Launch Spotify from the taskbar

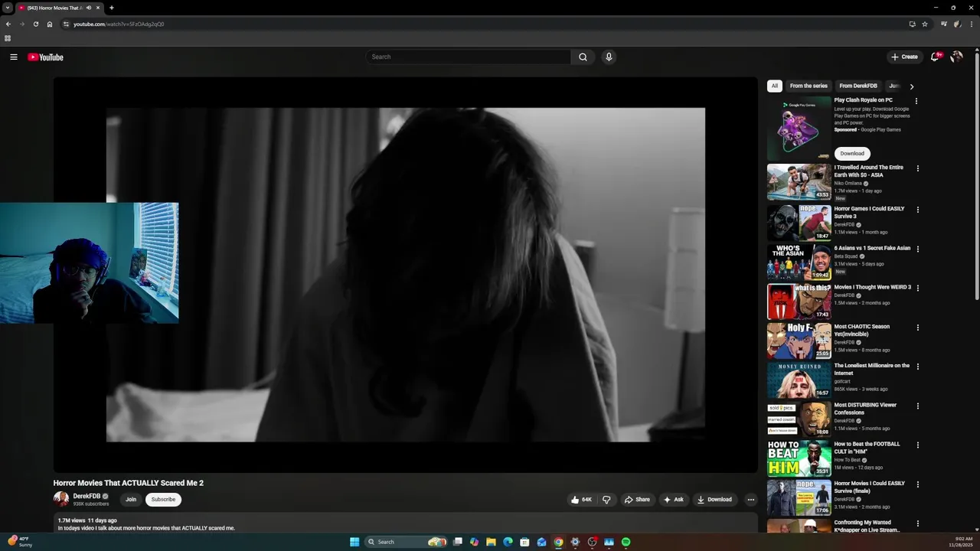click(626, 542)
